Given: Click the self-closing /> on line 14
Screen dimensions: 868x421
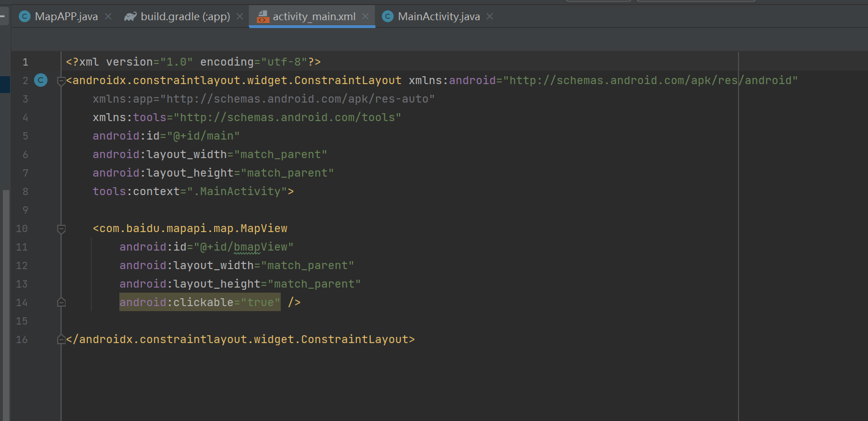Looking at the screenshot, I should [x=294, y=302].
